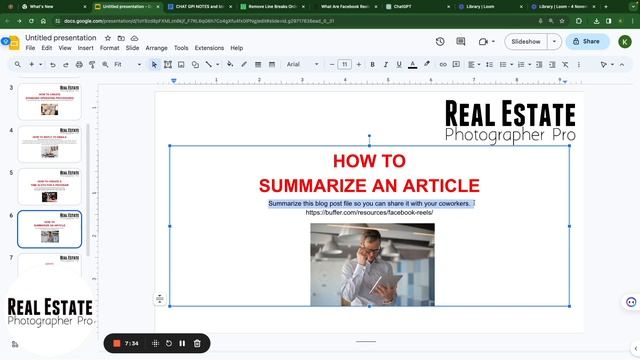Open the version history clock icon
Viewport: 640px width, 360px height.
click(440, 41)
